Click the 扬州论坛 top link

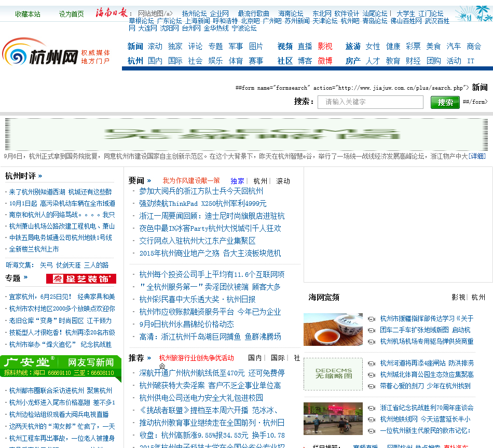[194, 14]
